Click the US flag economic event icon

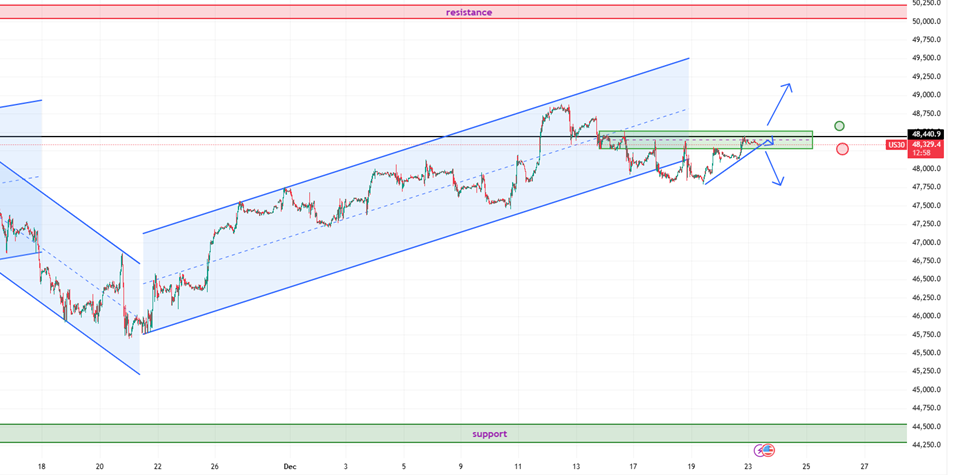coord(769,451)
